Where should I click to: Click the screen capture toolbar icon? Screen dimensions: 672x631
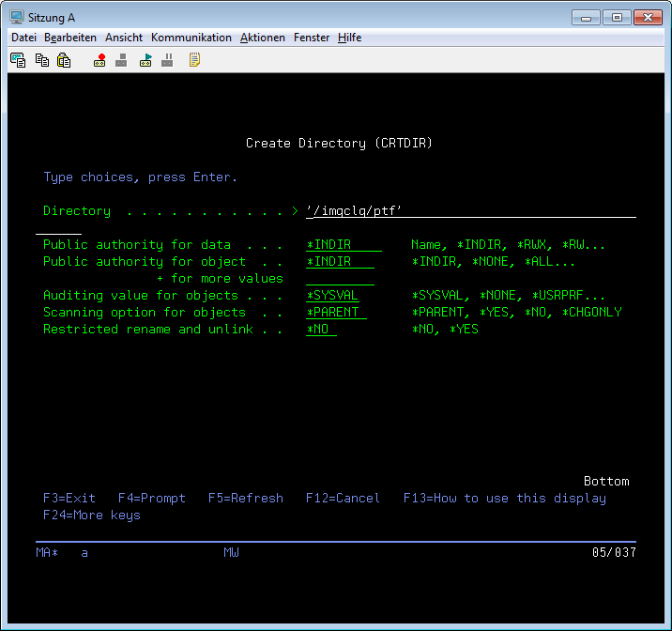click(18, 60)
